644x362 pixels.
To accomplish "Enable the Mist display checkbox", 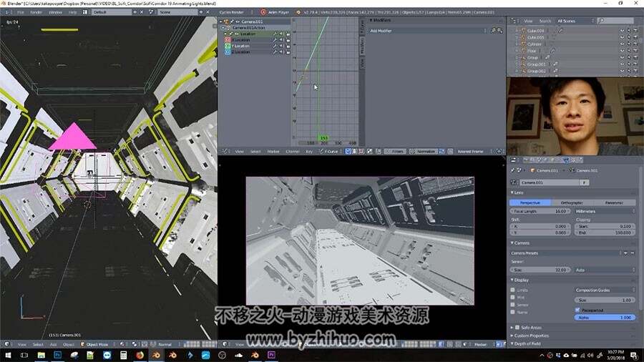I will [x=512, y=298].
